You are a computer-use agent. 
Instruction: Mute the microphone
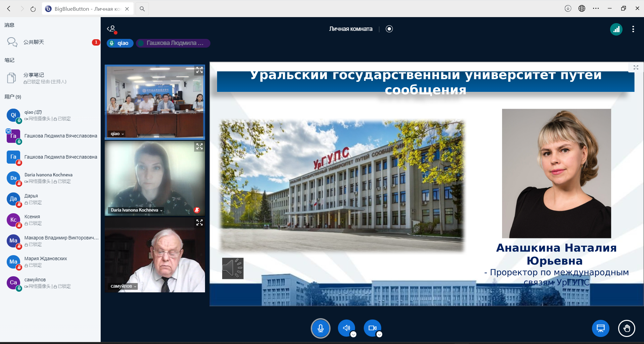click(320, 328)
